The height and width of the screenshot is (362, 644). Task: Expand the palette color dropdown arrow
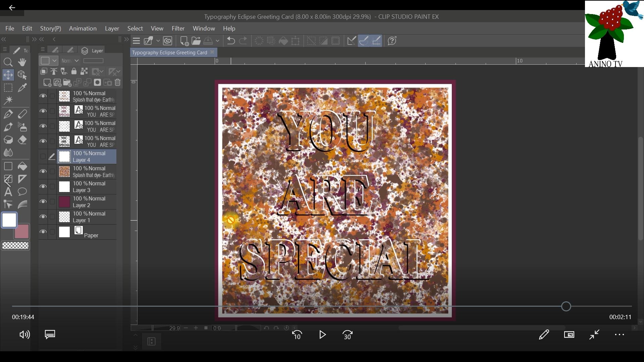pyautogui.click(x=54, y=61)
